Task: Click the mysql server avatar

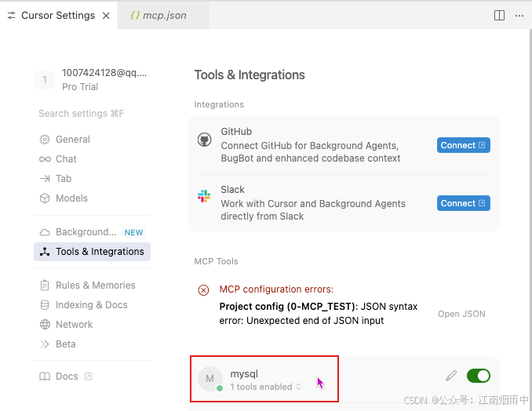Action: (210, 379)
